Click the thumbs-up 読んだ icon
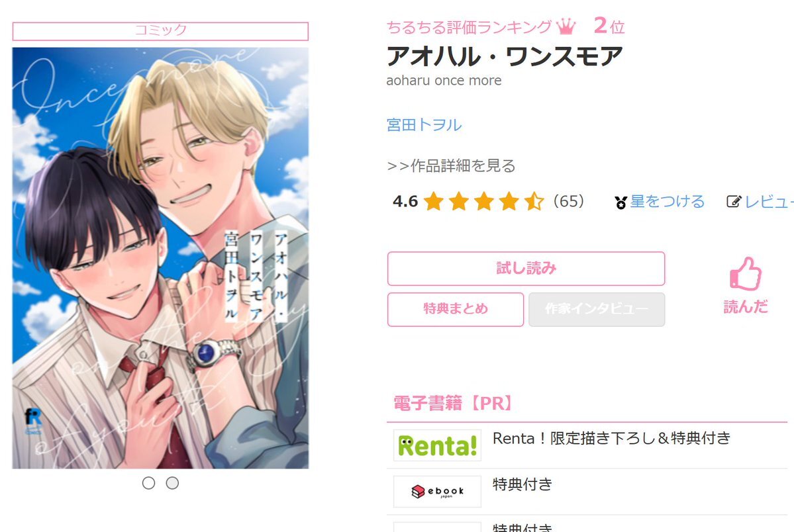Screen dimensions: 794x532 click(746, 274)
